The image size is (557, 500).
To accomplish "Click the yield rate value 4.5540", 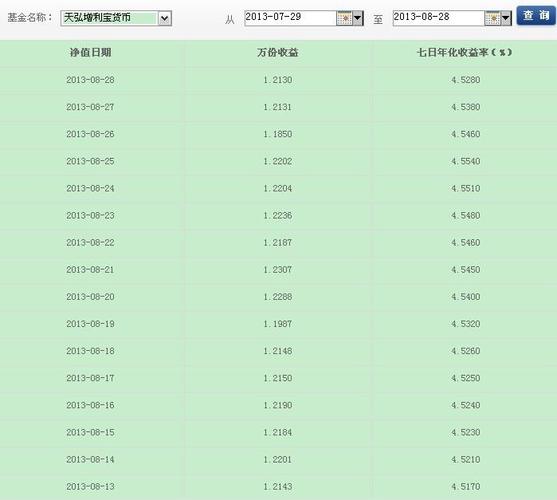I will [x=466, y=161].
